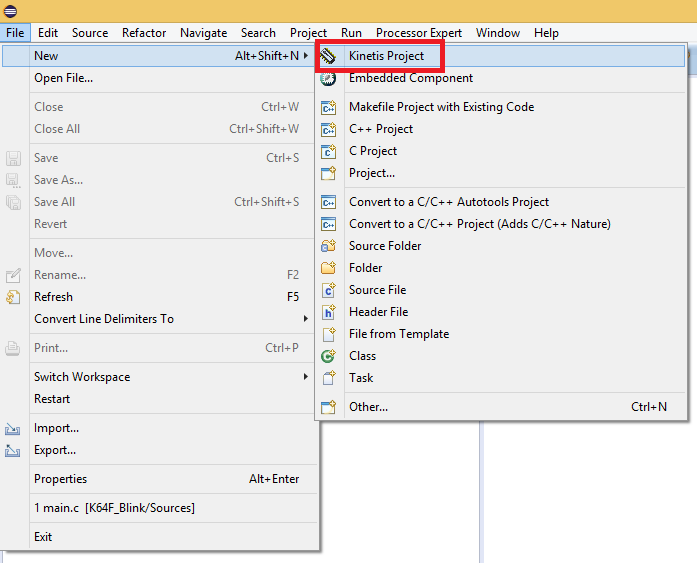Select Other... in the New submenu

pos(368,407)
